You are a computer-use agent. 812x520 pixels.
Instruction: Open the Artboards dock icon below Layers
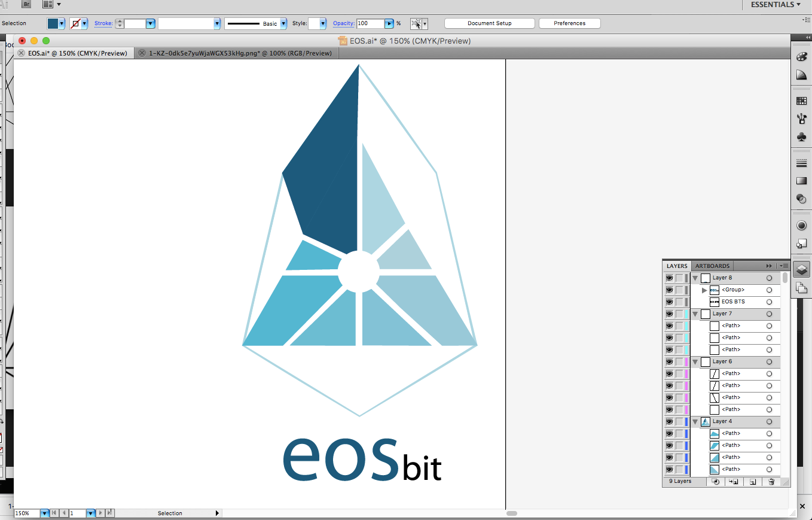coord(802,288)
